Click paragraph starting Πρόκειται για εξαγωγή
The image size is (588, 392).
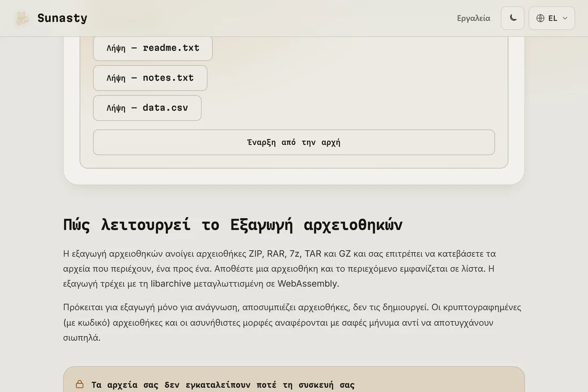pos(292,322)
